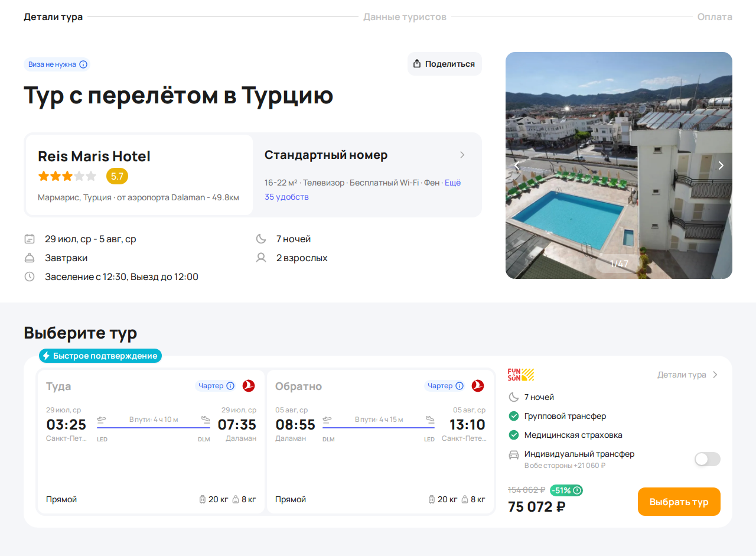Click the 20 кг luggage icon on the Обратно flight
Screen dimensions: 756x556
point(432,499)
